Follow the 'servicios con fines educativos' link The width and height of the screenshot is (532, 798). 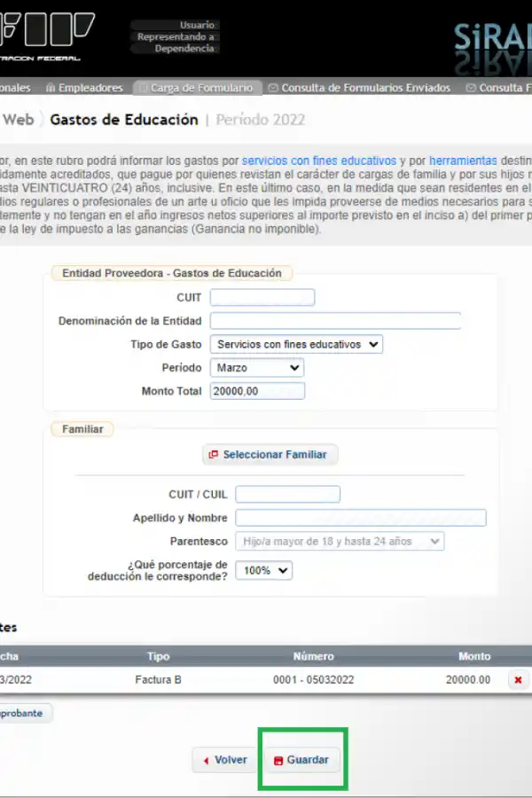click(318, 160)
